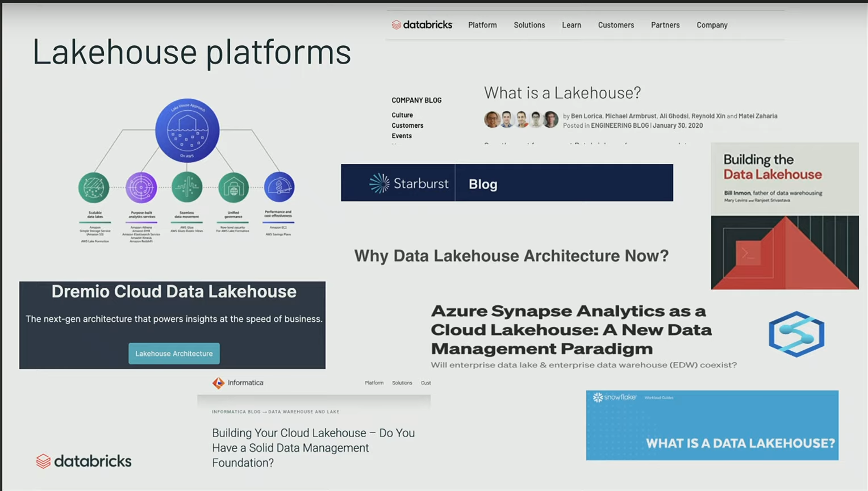Screen dimensions: 868x491
Task: Click Why Data Lakehouse Architecture Now? heading
Action: 511,256
